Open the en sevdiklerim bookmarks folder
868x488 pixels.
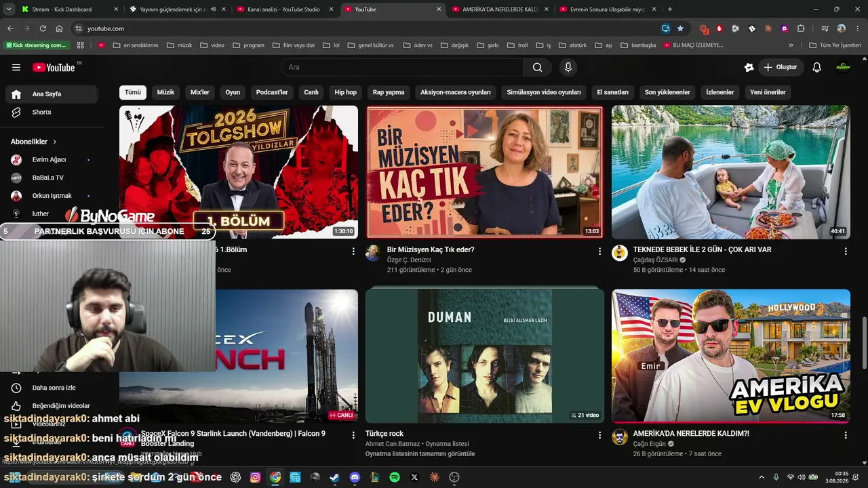135,45
